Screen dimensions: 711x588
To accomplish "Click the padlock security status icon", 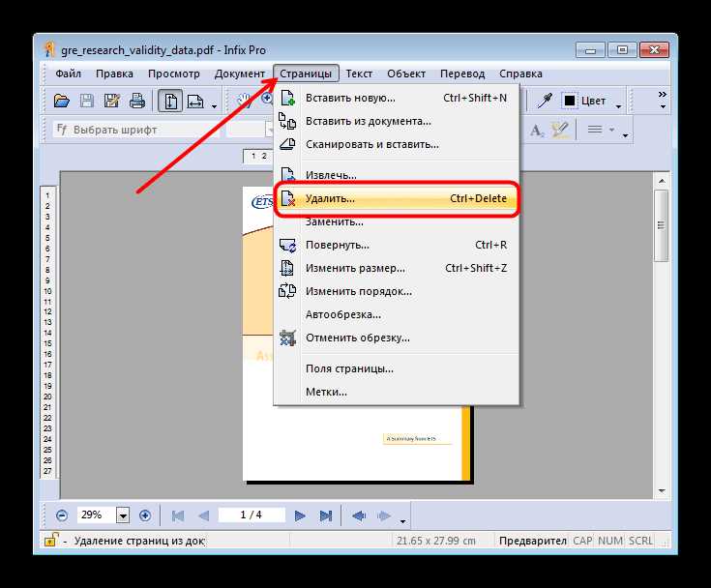I will [x=50, y=540].
